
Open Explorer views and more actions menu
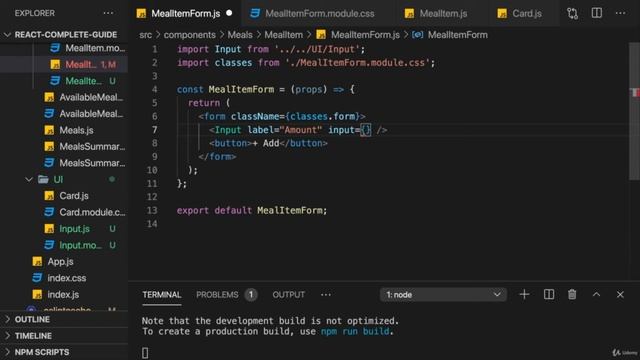pos(108,13)
